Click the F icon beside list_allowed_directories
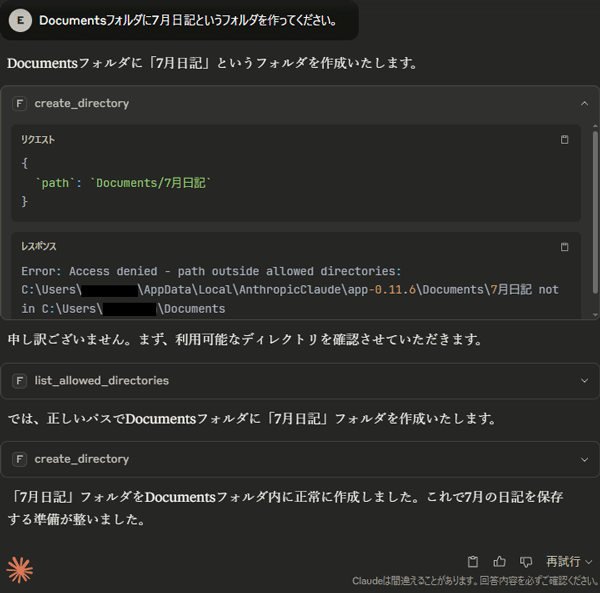 (x=20, y=381)
